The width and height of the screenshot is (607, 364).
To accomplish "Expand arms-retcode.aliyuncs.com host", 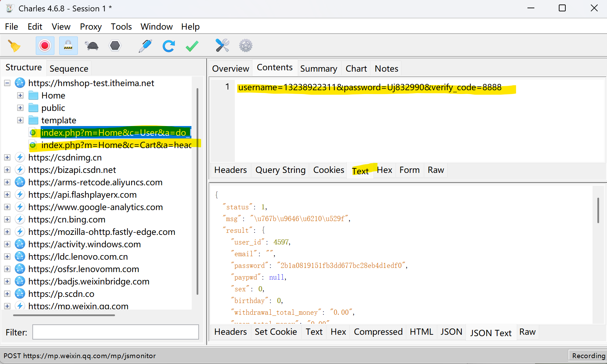I will [x=7, y=182].
